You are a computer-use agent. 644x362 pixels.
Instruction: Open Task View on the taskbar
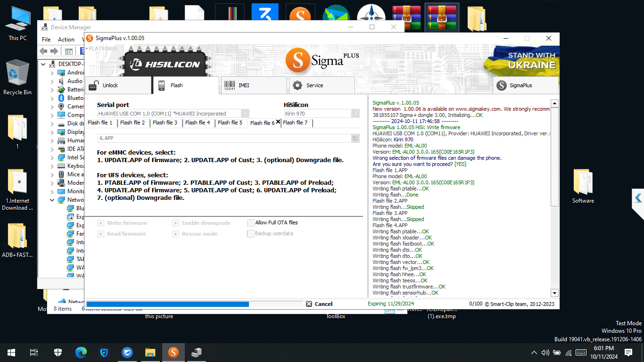pyautogui.click(x=34, y=352)
